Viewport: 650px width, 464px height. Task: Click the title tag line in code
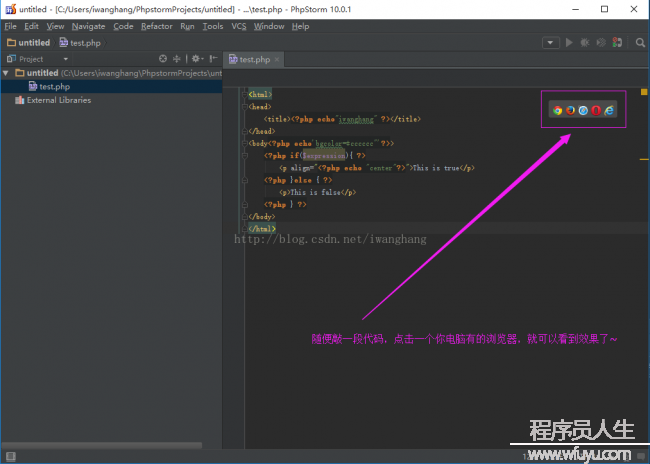pyautogui.click(x=342, y=119)
